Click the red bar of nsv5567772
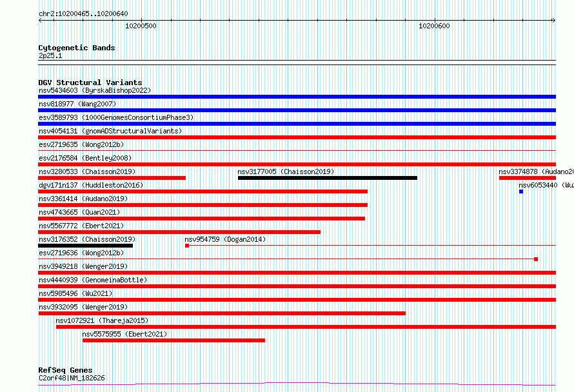574x392 pixels. pos(179,232)
